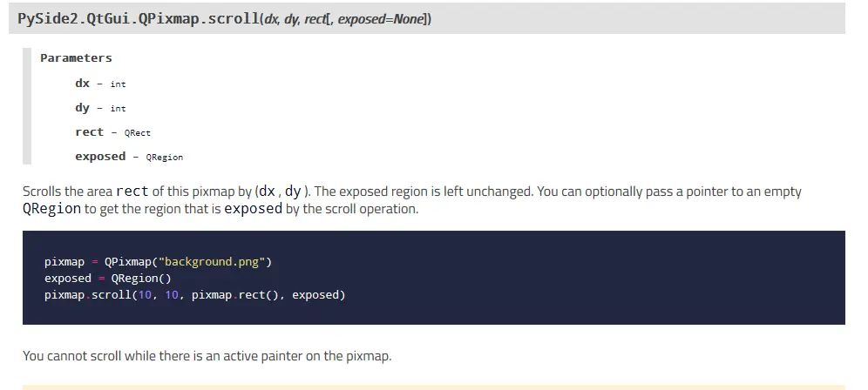The image size is (868, 390).
Task: Click the pixmap = QPixmap code line
Action: (159, 262)
